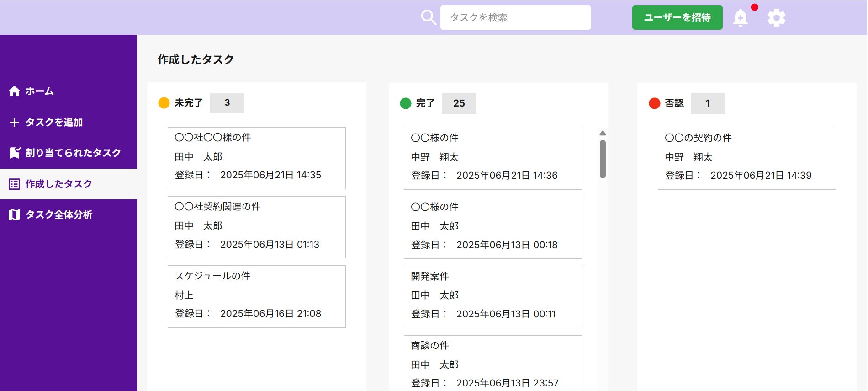This screenshot has height=391, width=868.
Task: Open the ホーム menu item
Action: 69,91
